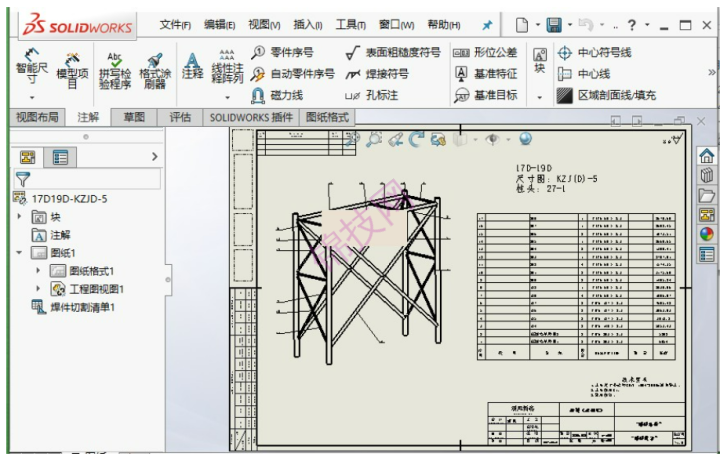Viewport: 720px width, 457px height.
Task: Open the 编辑(E) menu
Action: (x=219, y=25)
